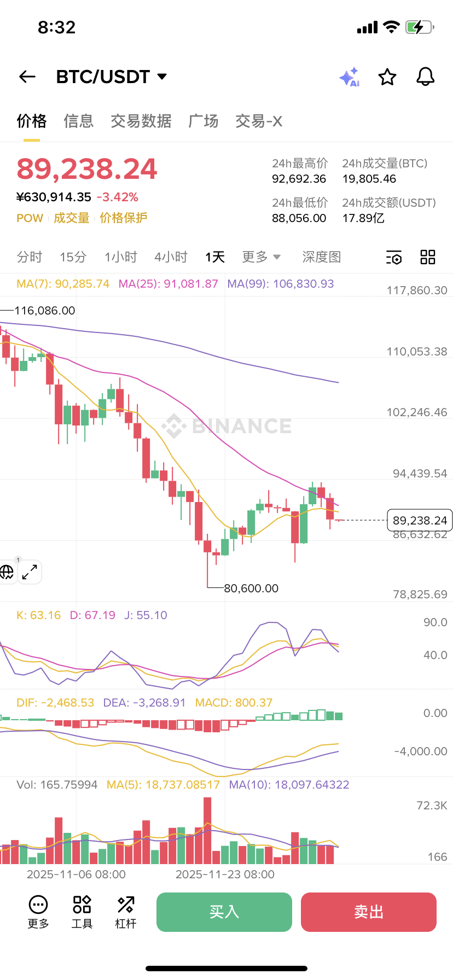This screenshot has height=980, width=453.
Task: Tap the MA(99) indicator value
Action: pos(281,284)
